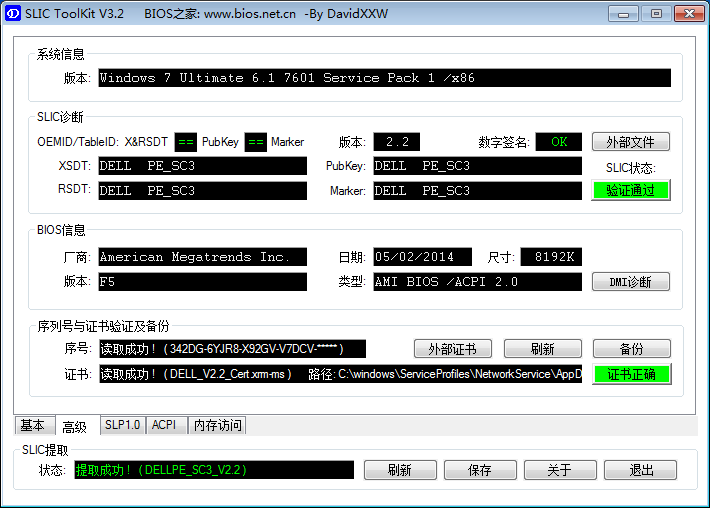
Task: Click the == indicator before PubKey
Action: point(186,142)
